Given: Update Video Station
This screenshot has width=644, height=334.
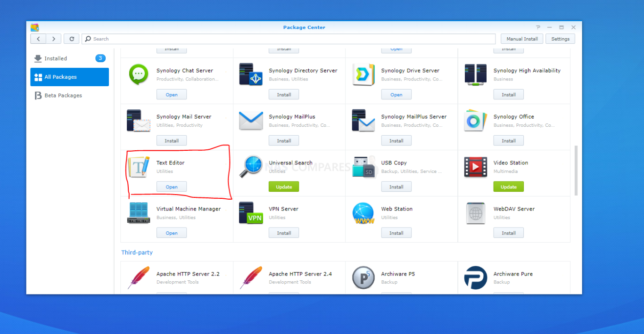Looking at the screenshot, I should coord(509,187).
